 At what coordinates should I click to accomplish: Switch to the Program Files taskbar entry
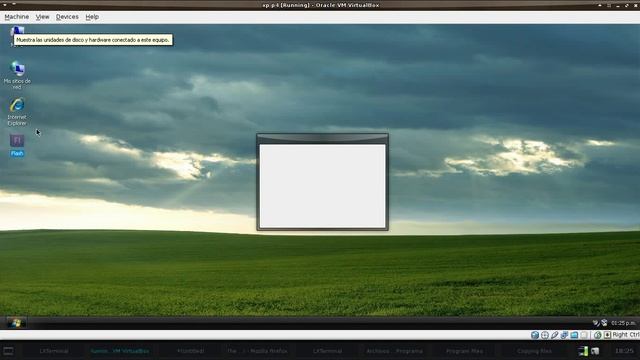point(464,351)
